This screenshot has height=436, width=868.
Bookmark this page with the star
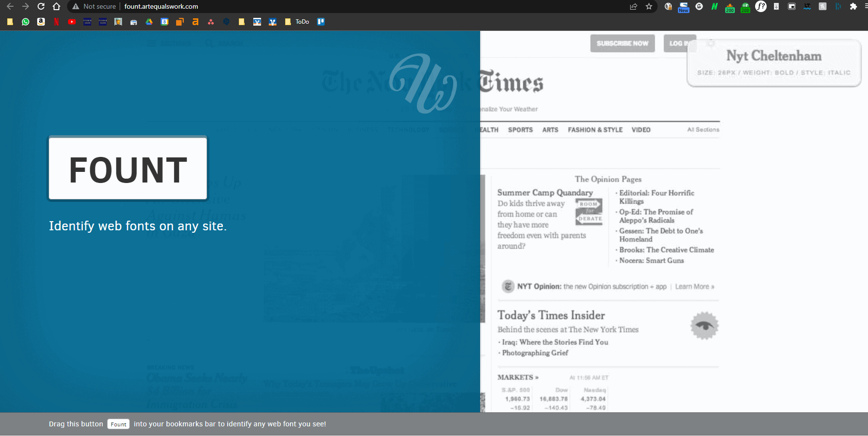pyautogui.click(x=649, y=6)
